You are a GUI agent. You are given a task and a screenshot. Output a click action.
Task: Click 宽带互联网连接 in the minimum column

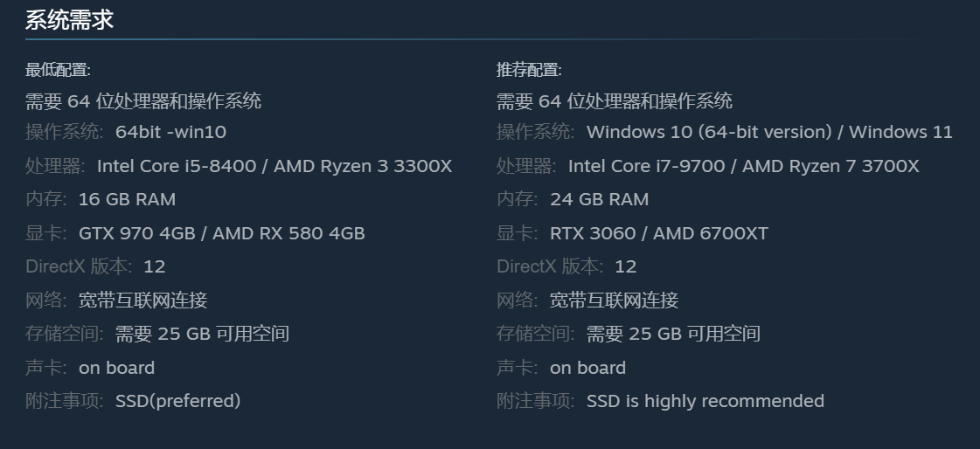pos(142,300)
